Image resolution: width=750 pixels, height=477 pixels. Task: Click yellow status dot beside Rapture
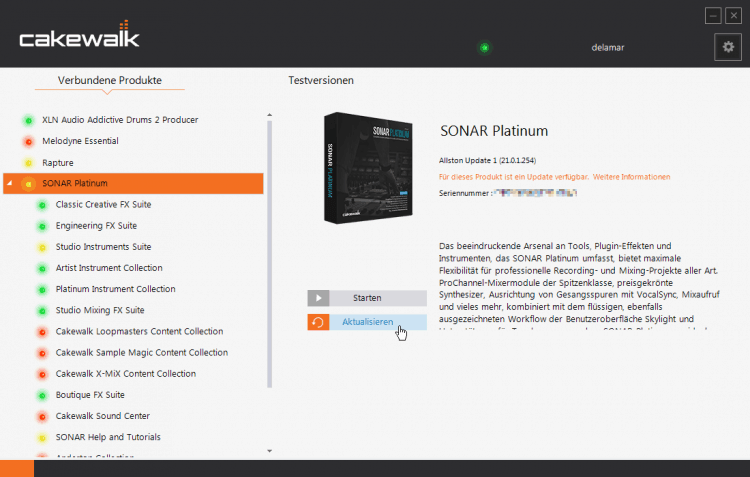coord(29,163)
